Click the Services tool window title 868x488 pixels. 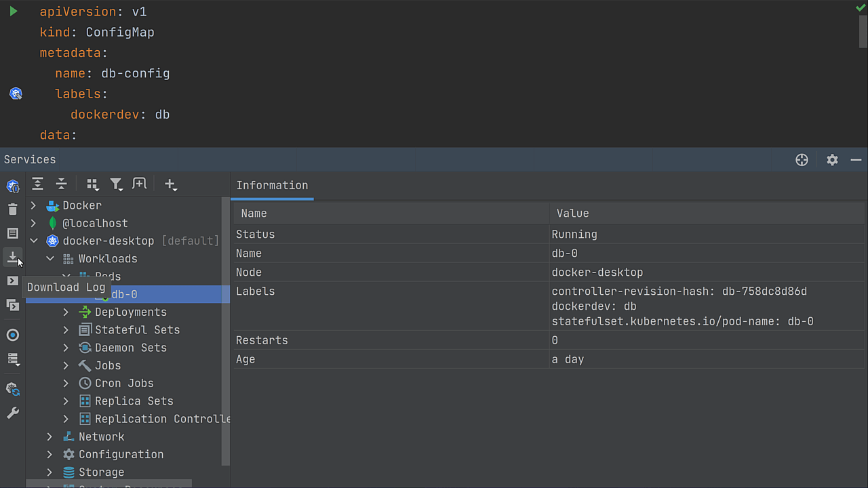(30, 159)
